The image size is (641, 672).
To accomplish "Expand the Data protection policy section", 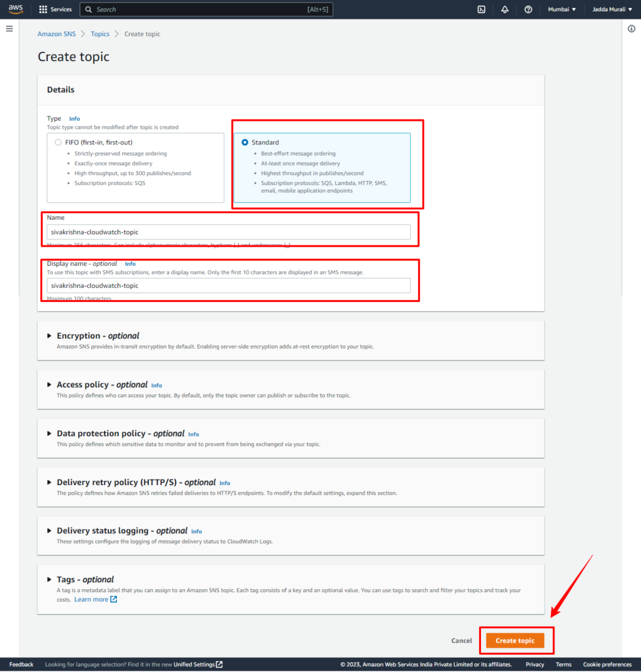I will click(x=49, y=434).
